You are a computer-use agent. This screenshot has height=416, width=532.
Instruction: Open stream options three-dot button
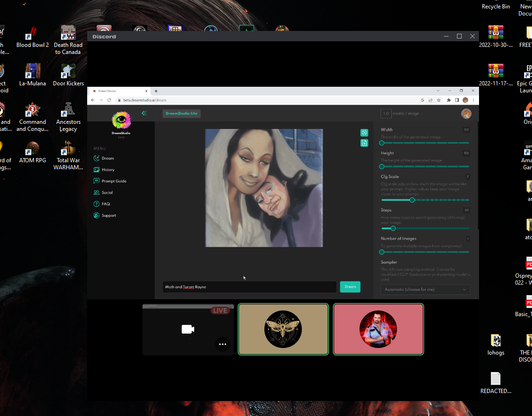click(x=223, y=344)
